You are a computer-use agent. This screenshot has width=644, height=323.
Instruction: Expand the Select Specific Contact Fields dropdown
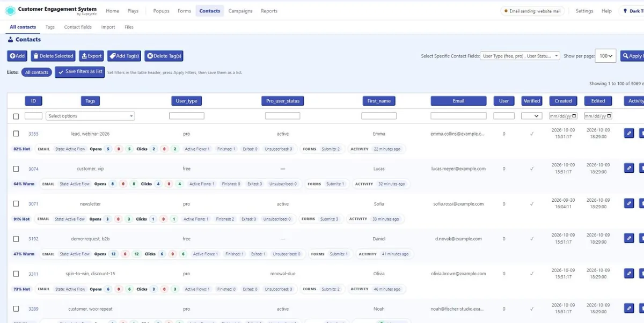click(x=520, y=56)
